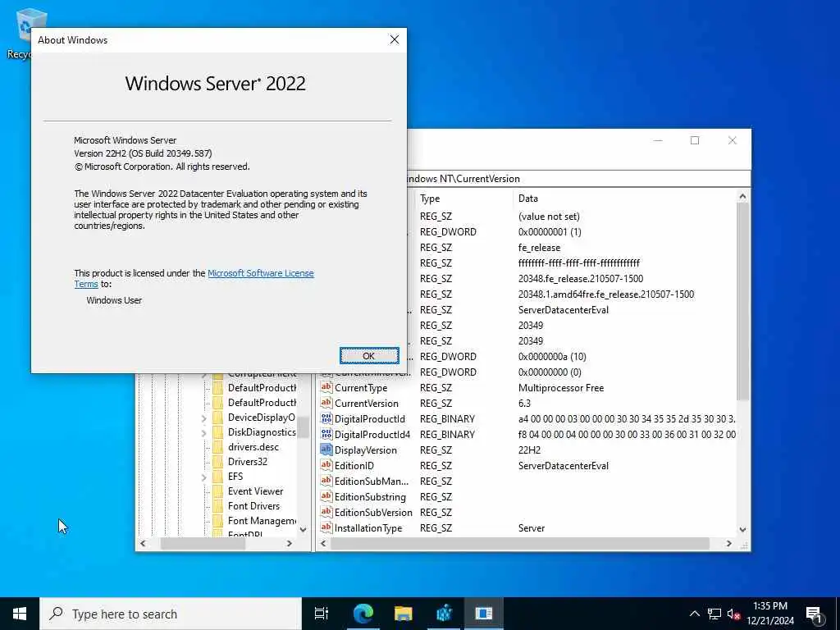
Task: Select the EditionSubstring registry value
Action: (x=370, y=496)
